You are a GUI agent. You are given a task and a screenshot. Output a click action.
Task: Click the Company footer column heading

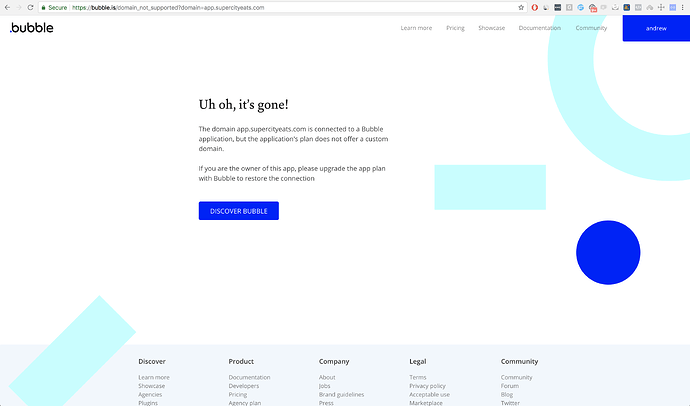pos(334,362)
